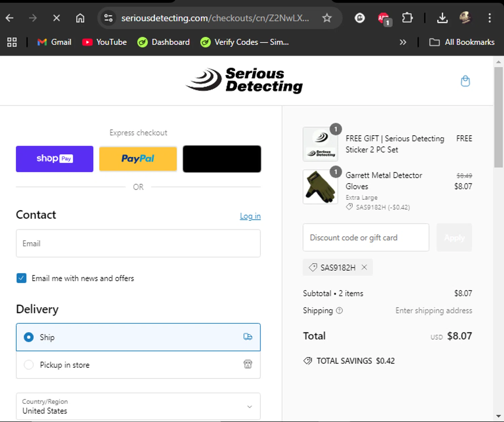Open the YouTube bookmark
Image resolution: width=504 pixels, height=422 pixels.
coord(104,42)
